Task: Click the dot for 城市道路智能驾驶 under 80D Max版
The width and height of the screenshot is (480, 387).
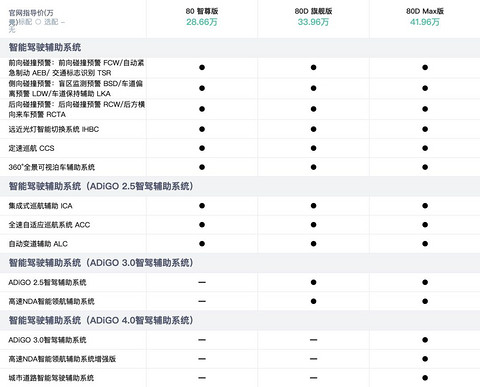Action: [x=425, y=378]
